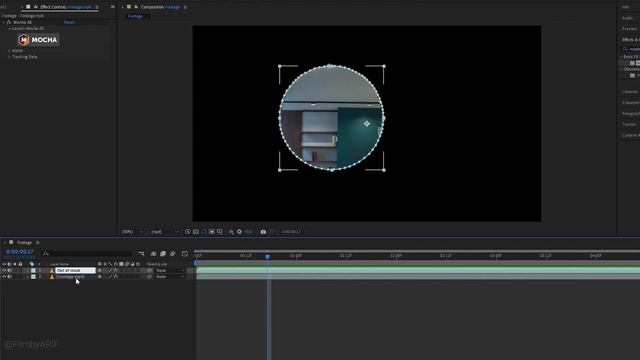The height and width of the screenshot is (360, 640).
Task: Hide layer 2 video with its eye icon
Action: click(4, 277)
